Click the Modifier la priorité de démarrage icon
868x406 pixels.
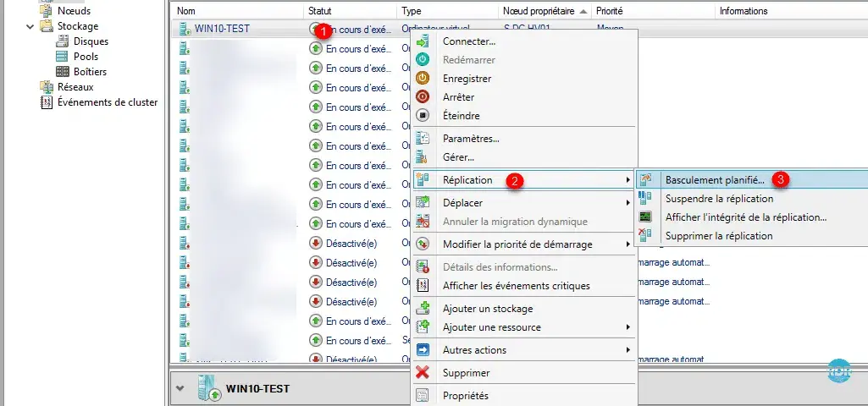tap(423, 244)
